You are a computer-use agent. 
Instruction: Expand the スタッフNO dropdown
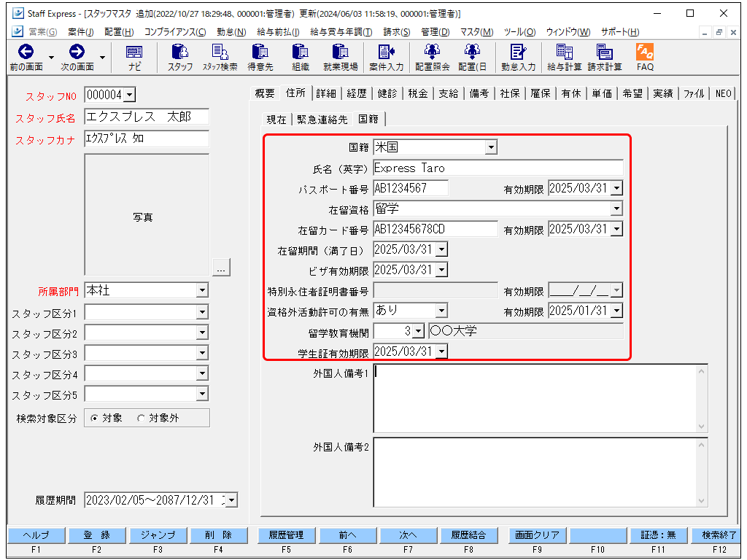130,95
